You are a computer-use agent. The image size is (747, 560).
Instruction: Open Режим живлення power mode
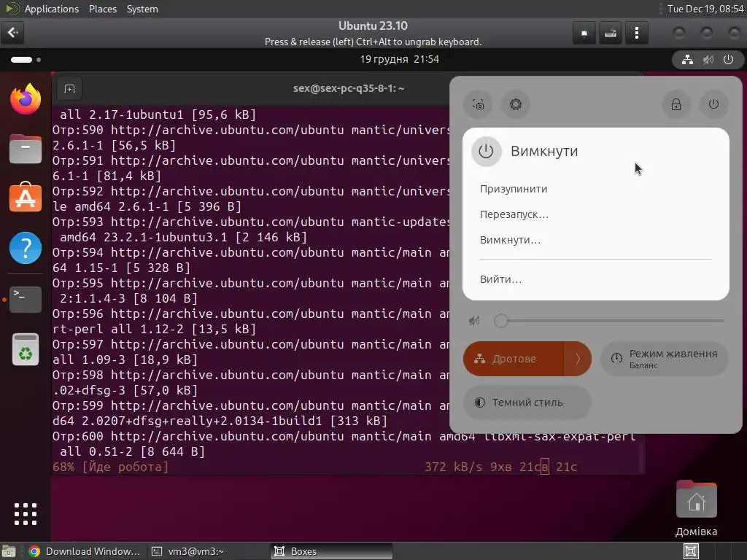664,359
